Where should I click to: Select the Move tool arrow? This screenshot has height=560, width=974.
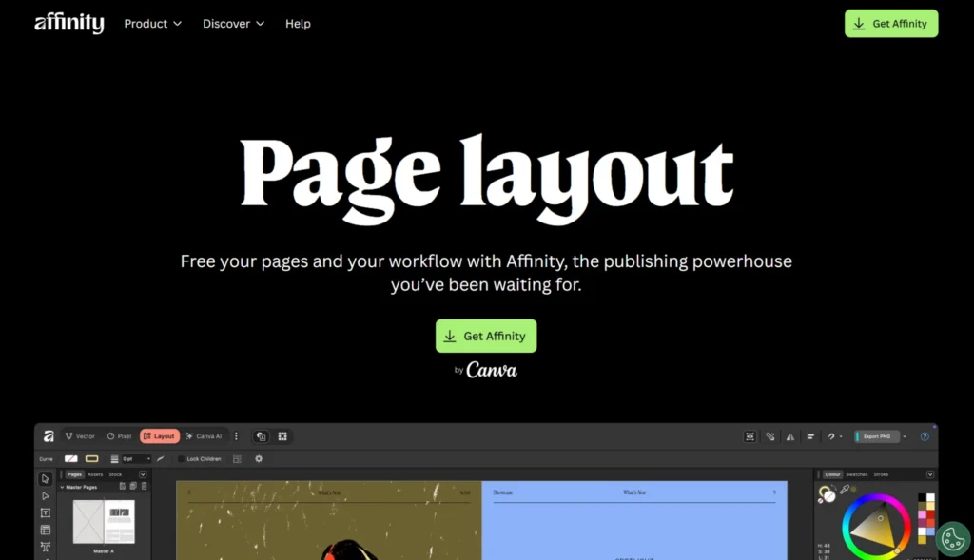pos(45,478)
